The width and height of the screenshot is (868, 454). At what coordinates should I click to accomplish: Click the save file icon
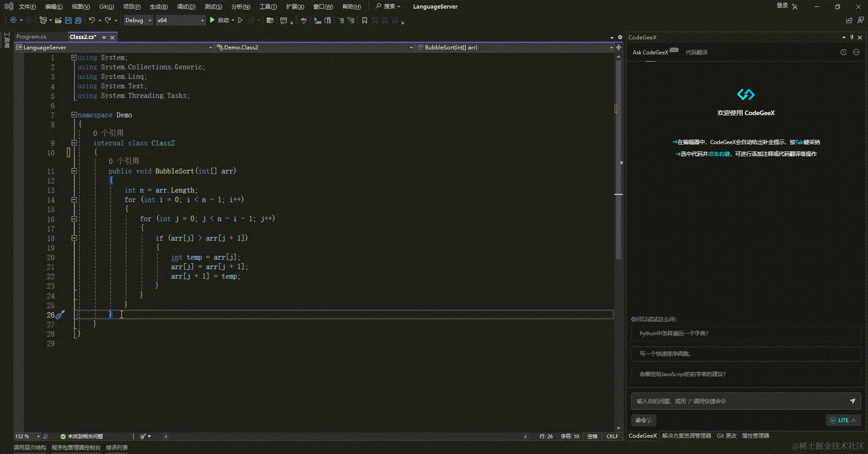click(68, 20)
